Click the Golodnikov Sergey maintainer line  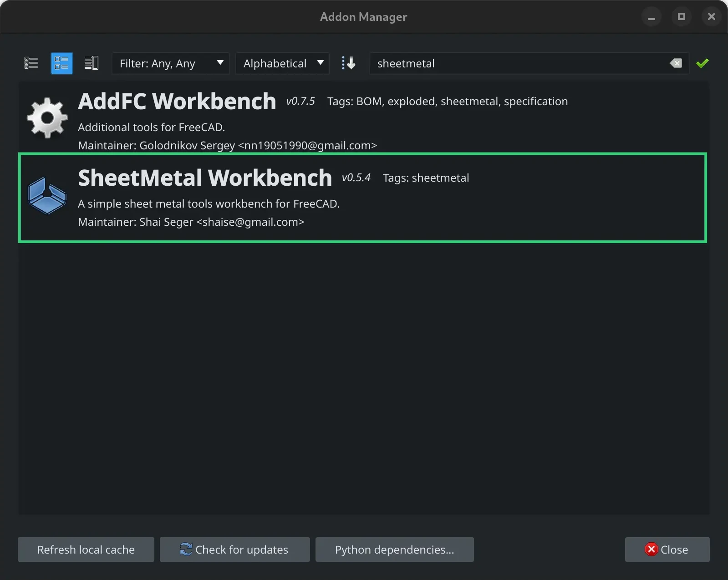(x=227, y=145)
